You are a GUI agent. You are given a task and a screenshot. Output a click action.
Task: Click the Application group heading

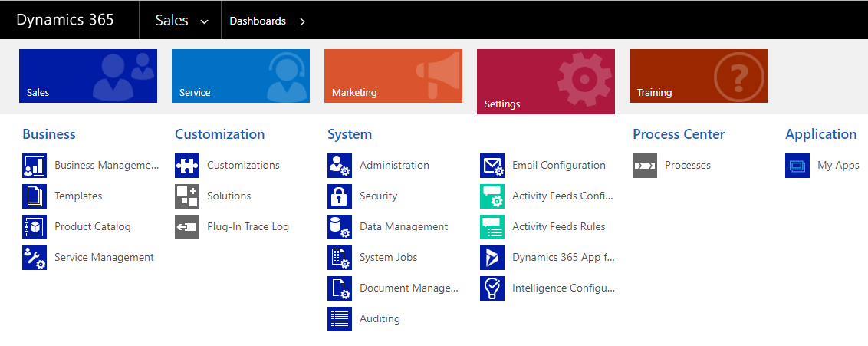821,134
